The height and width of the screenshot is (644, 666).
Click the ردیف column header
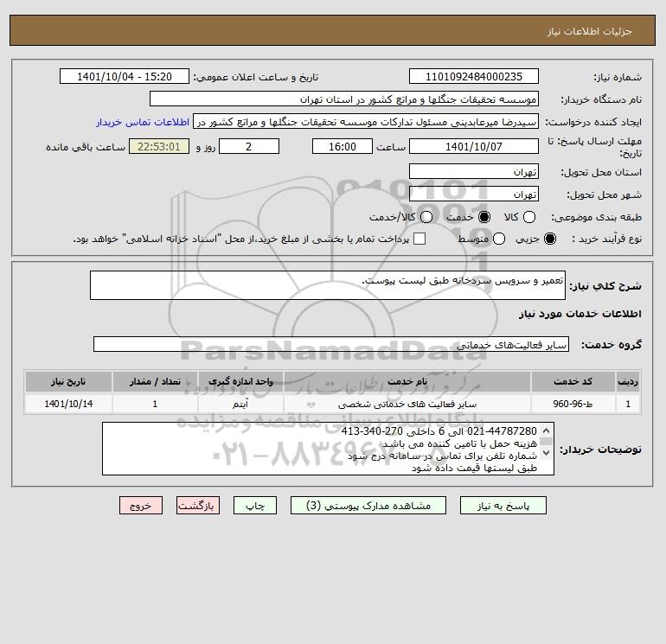(x=628, y=381)
